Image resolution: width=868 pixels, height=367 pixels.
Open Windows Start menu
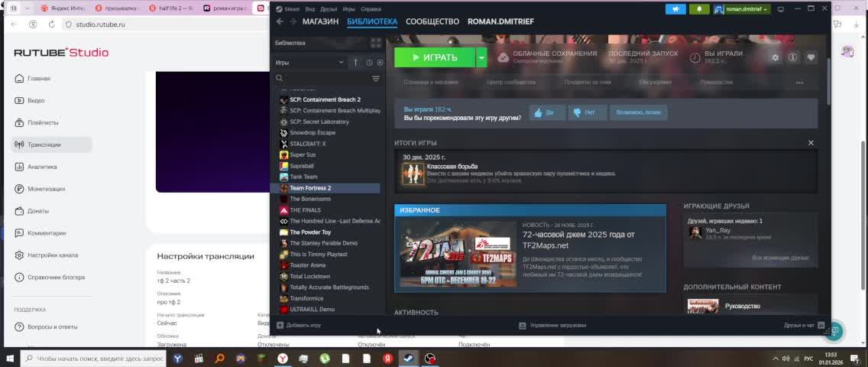click(x=9, y=358)
